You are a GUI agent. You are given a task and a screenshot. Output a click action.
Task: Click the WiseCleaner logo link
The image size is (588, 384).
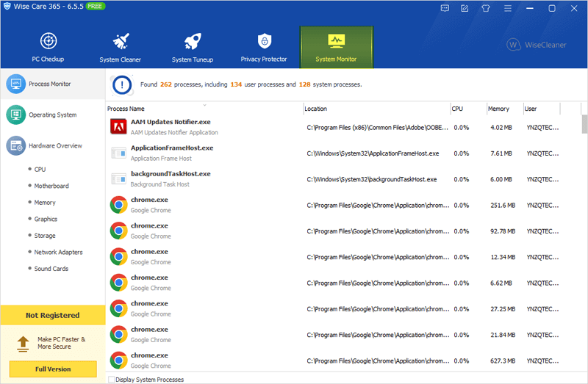537,45
